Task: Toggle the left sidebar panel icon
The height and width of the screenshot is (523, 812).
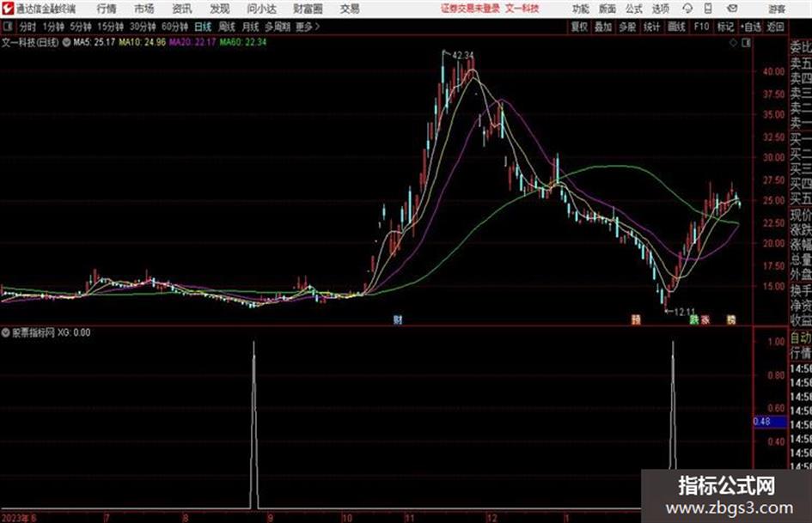Action: click(8, 27)
